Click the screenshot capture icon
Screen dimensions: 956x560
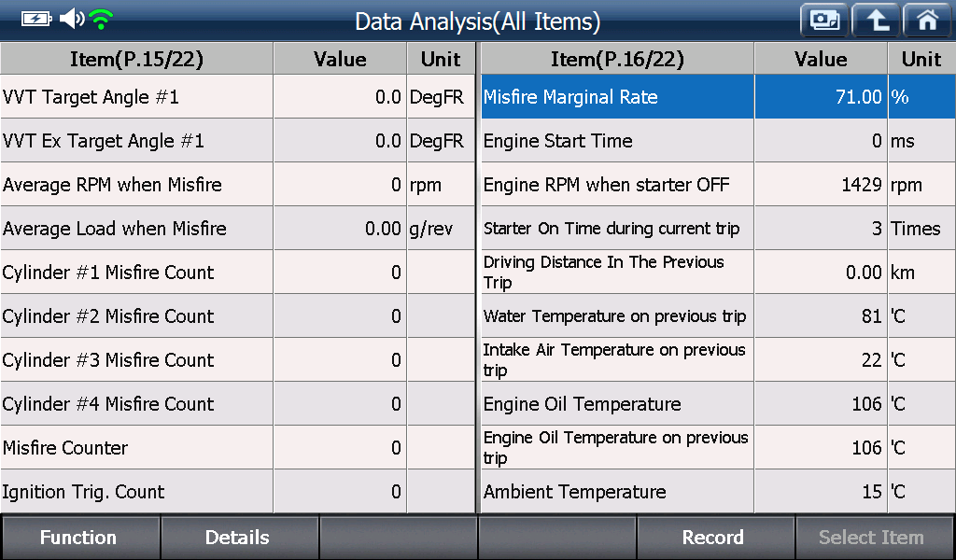824,21
